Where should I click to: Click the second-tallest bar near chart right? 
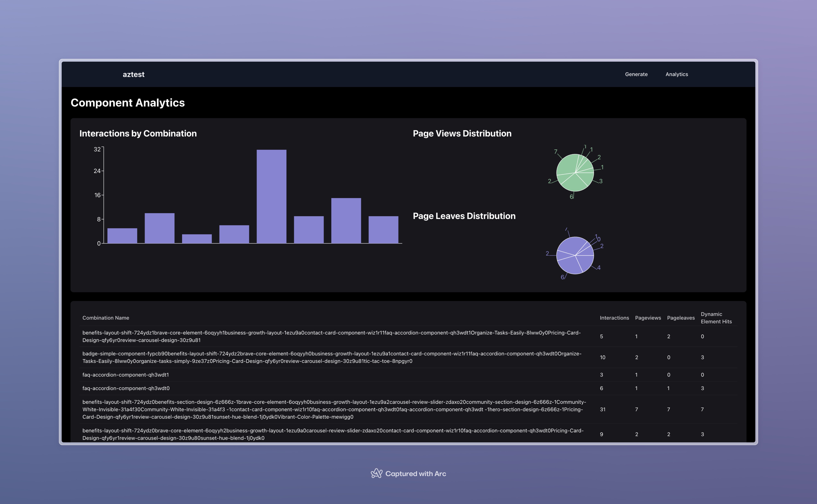click(346, 221)
